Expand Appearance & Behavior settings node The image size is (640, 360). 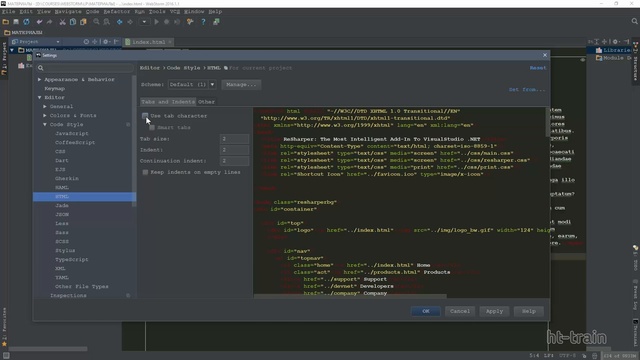point(40,80)
